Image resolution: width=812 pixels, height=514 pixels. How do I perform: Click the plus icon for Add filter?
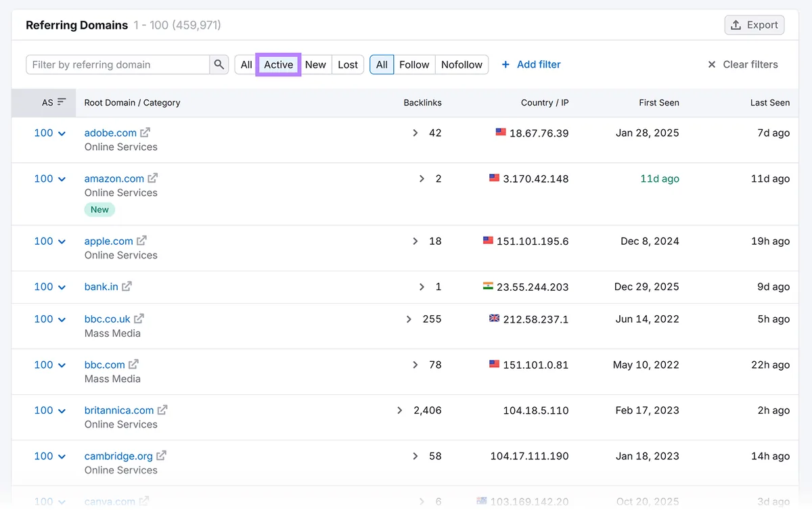(x=505, y=64)
